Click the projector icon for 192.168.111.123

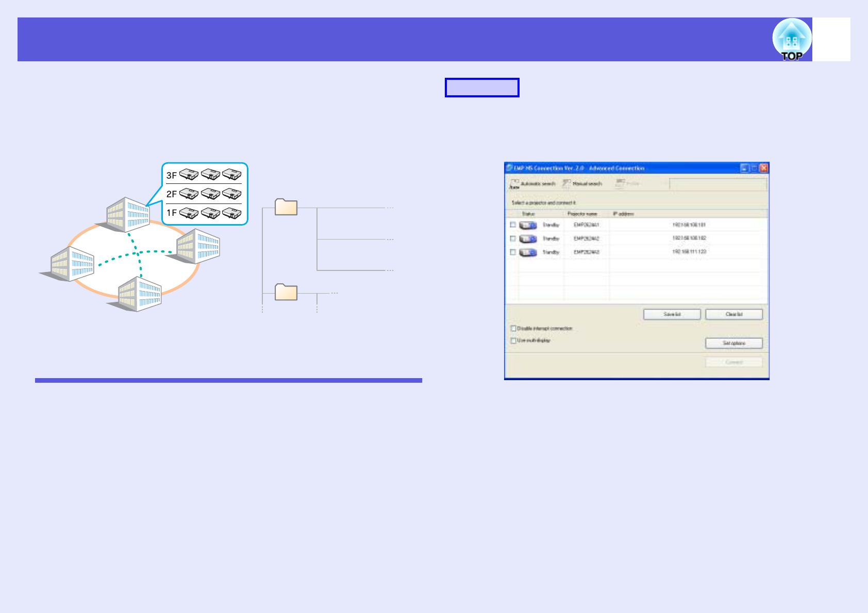528,252
